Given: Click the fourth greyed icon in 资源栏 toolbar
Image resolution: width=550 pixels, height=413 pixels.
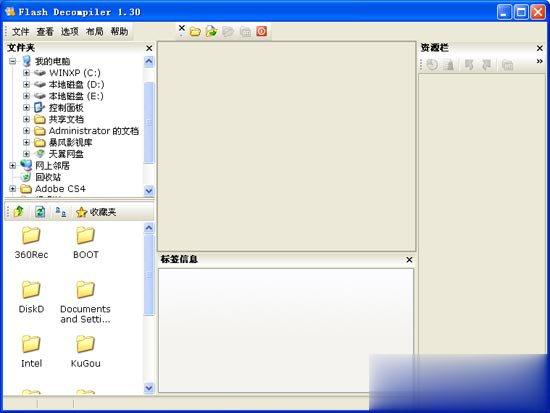Looking at the screenshot, I should coord(486,65).
